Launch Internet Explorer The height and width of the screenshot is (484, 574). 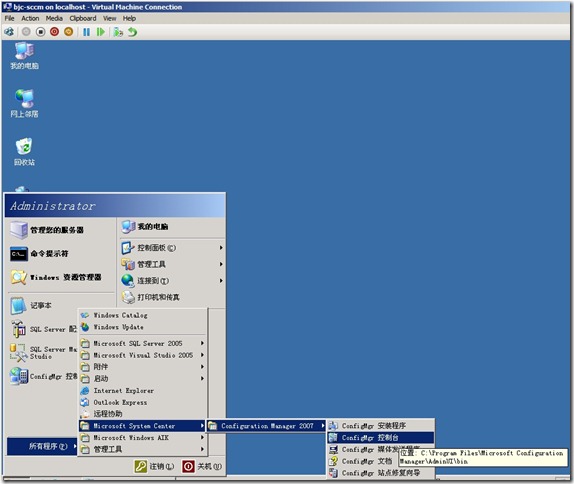click(143, 391)
